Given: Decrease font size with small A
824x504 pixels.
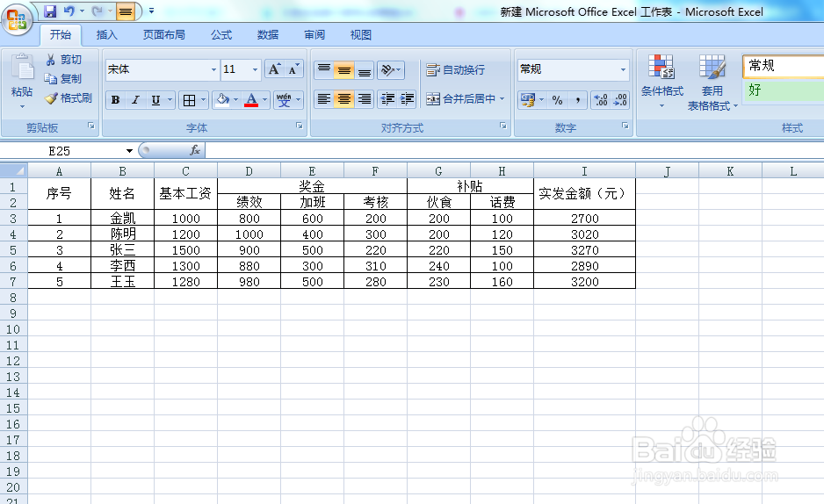Looking at the screenshot, I should 293,69.
